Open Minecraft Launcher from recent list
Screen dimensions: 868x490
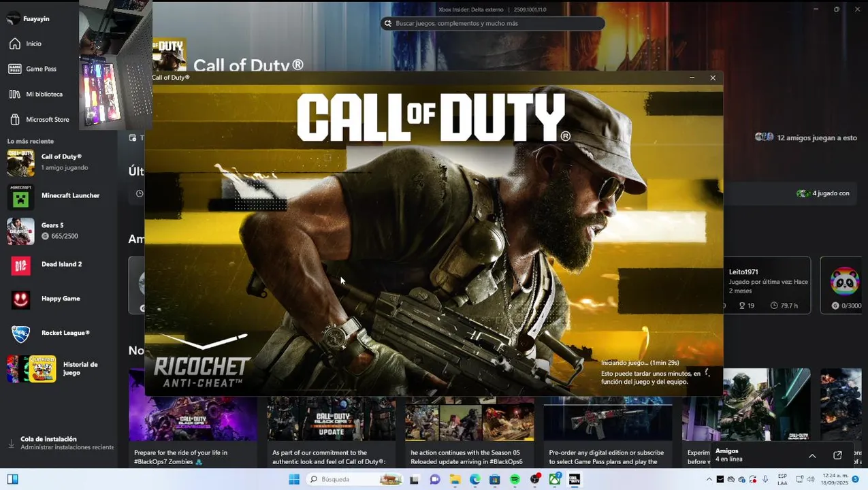(58, 196)
